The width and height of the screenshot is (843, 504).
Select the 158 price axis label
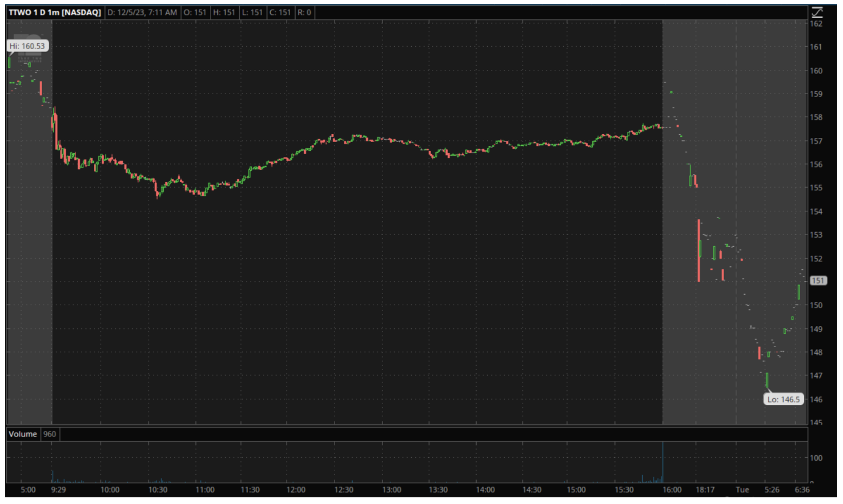coord(816,117)
